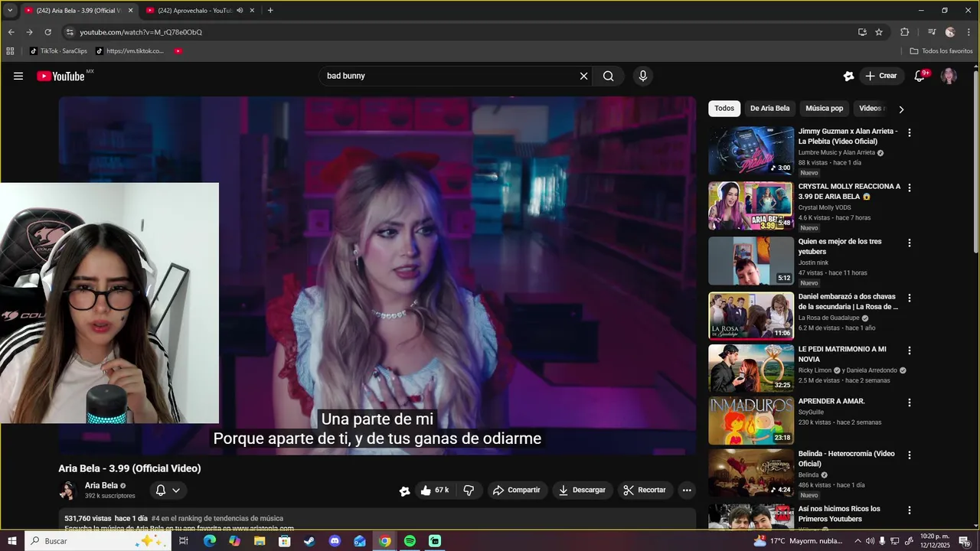This screenshot has height=551, width=980.
Task: Open options for 'Daniel embarazó a dos chavas' video
Action: 909,298
